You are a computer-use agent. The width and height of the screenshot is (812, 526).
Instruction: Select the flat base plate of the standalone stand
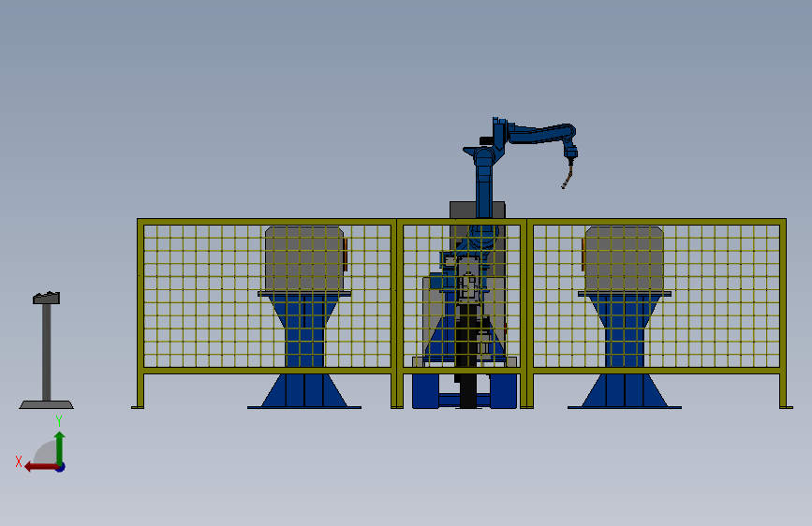pos(47,405)
